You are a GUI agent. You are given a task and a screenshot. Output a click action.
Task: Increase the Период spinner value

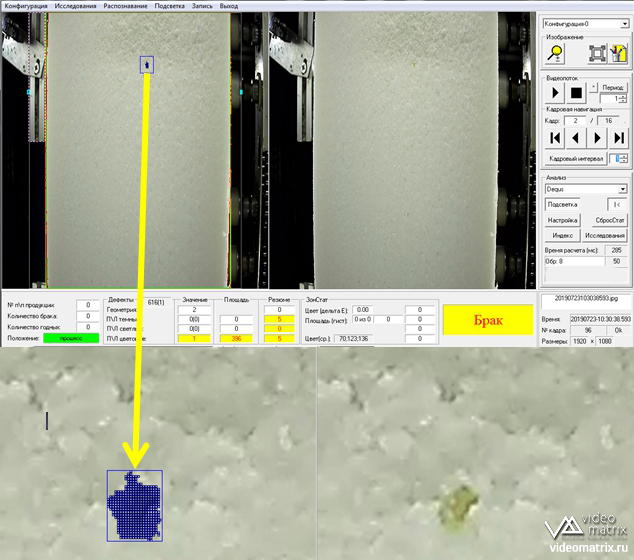click(x=623, y=96)
